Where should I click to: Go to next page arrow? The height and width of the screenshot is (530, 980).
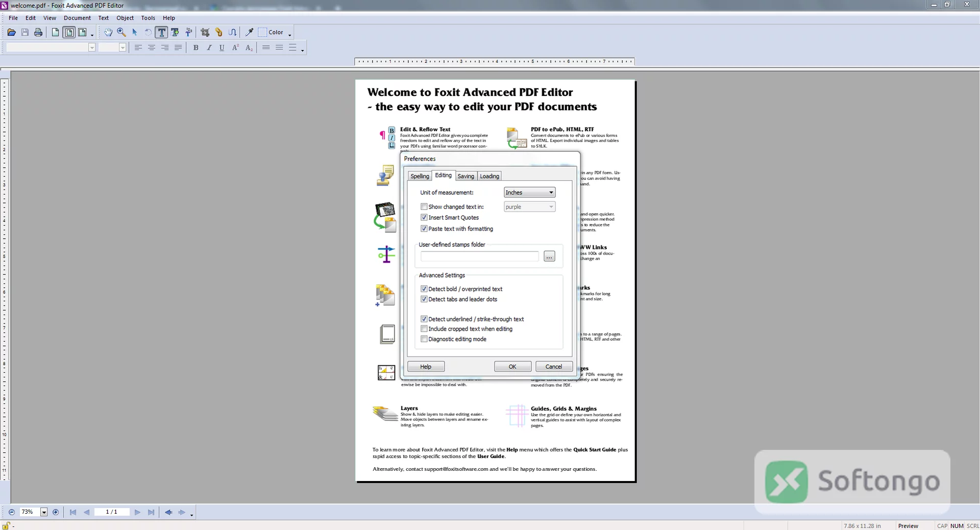[x=137, y=512]
